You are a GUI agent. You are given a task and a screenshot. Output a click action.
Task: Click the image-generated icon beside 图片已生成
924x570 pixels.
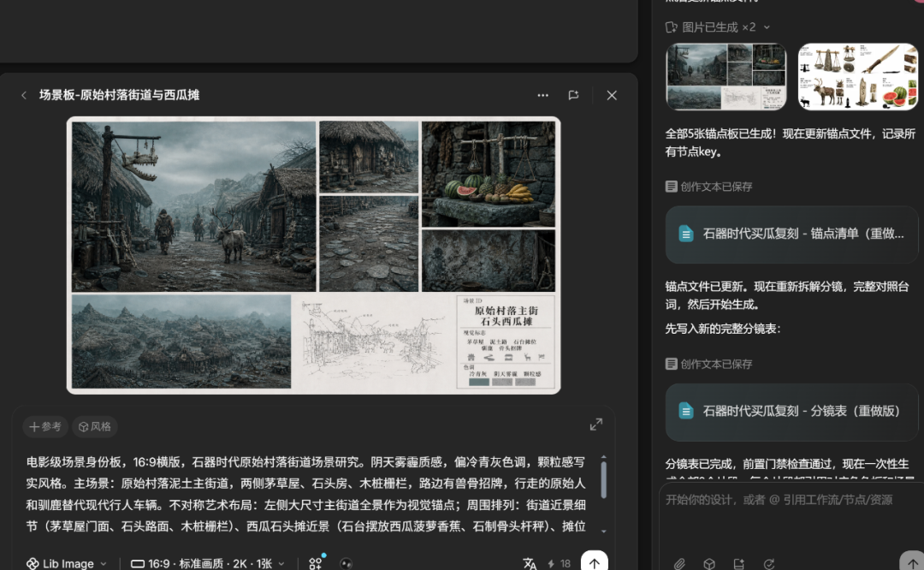[672, 27]
